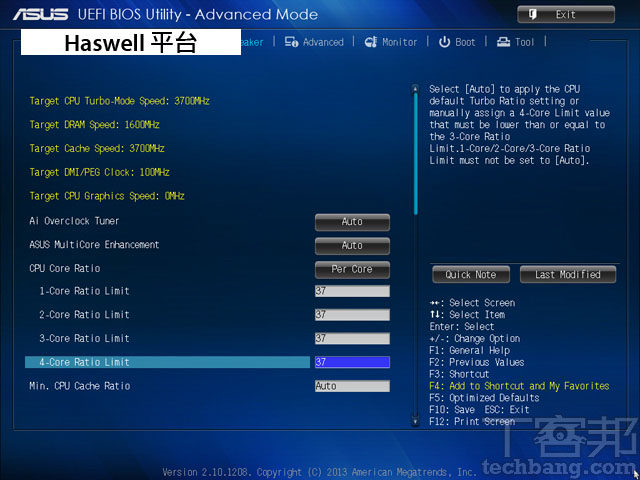Screen dimensions: 640x480
Task: Click the highlighted 4-Core Ratio Limit field
Action: (x=352, y=362)
